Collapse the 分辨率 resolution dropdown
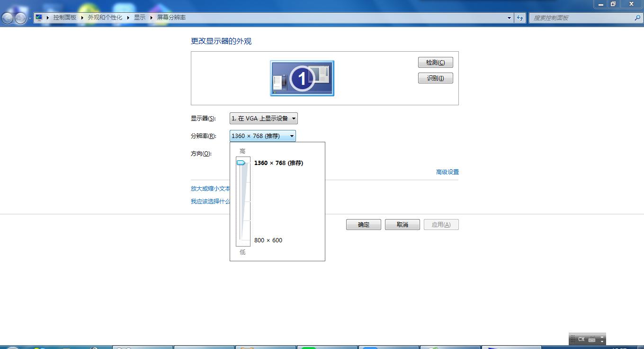Image resolution: width=644 pixels, height=349 pixels. click(x=263, y=136)
